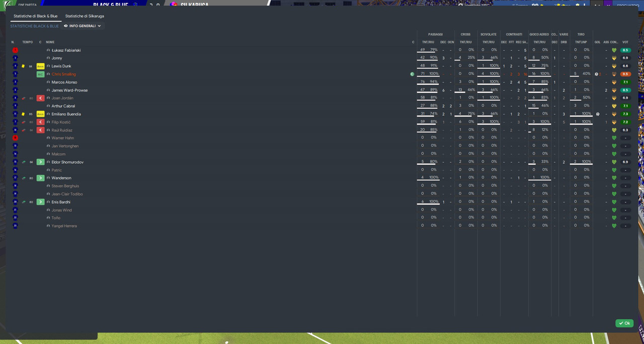Click the yellow Amm booking badge for Emiliano Buendía
The height and width of the screenshot is (344, 644).
(40, 114)
